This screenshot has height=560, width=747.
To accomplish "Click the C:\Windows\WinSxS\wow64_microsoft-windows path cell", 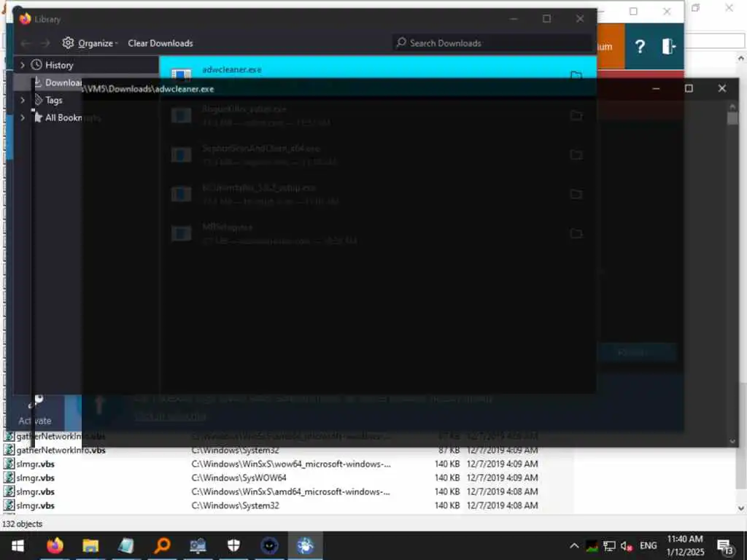I will coord(291,464).
